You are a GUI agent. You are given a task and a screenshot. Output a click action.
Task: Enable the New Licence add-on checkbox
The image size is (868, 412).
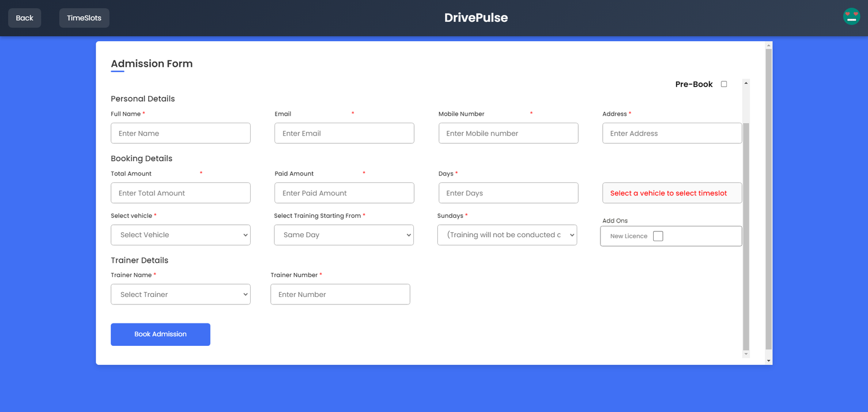pos(658,236)
